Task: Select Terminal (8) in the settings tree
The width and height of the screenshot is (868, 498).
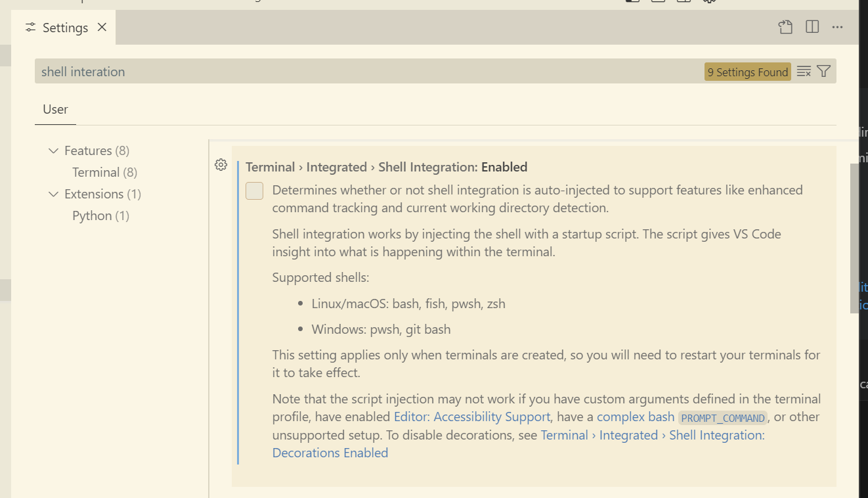Action: tap(104, 172)
